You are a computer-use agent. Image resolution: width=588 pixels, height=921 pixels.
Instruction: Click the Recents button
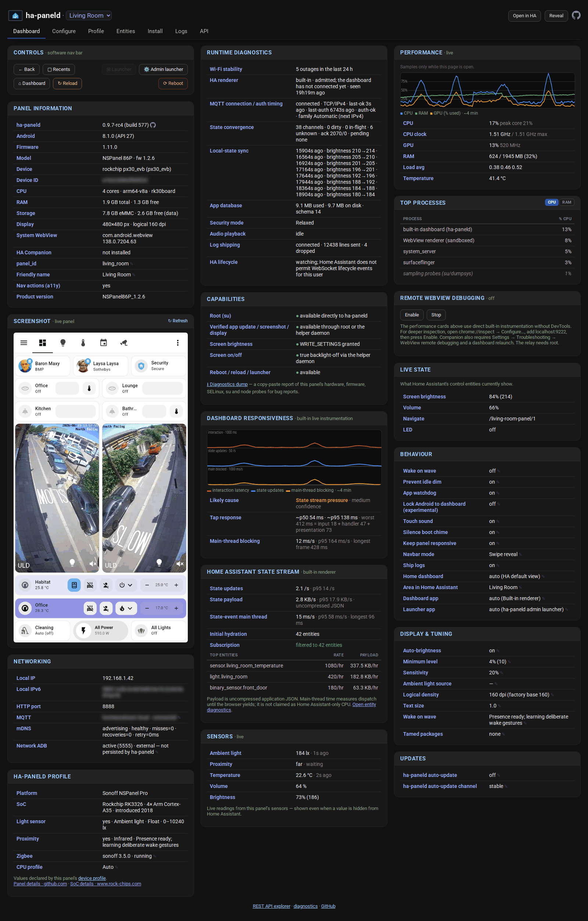(x=58, y=69)
